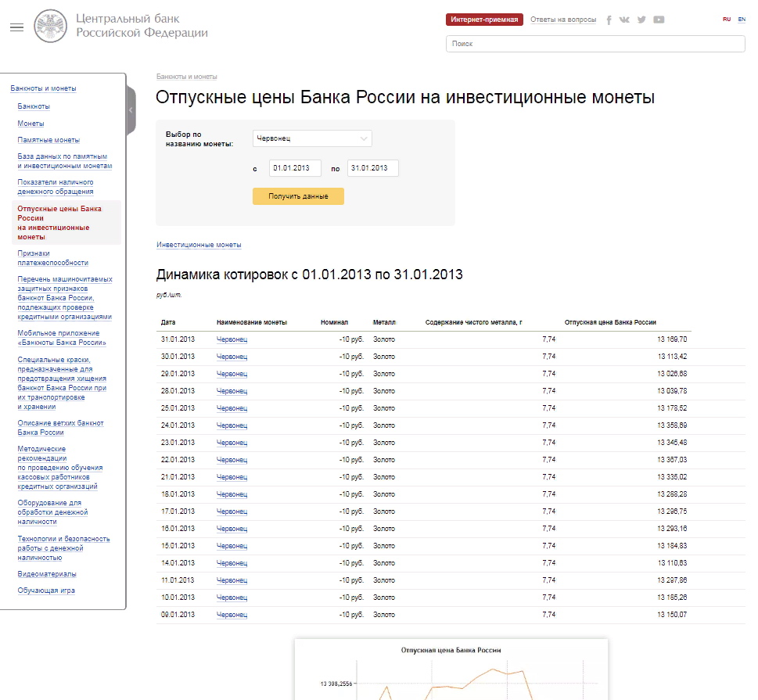758x700 pixels.
Task: Focus the Поиск search box
Action: [595, 44]
